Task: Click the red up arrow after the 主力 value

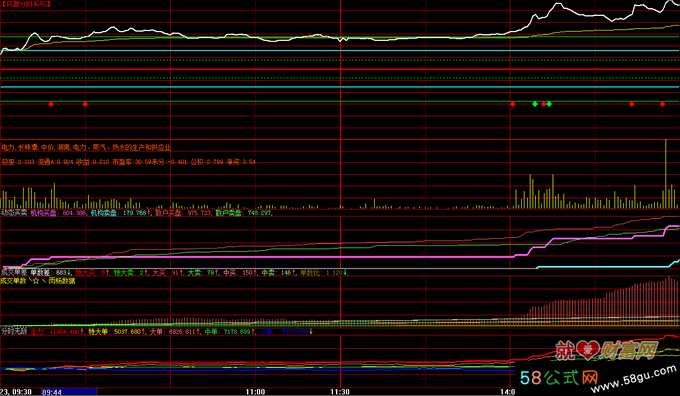Action: click(x=83, y=332)
